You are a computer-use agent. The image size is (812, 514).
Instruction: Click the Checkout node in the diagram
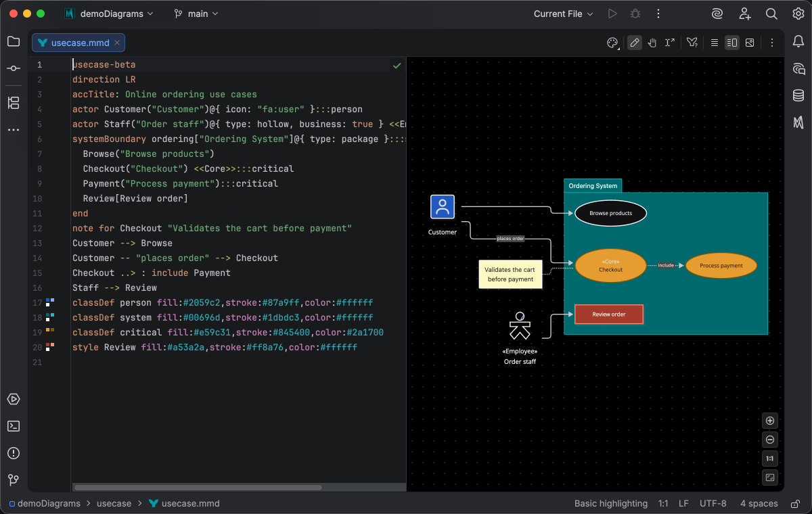pos(610,265)
